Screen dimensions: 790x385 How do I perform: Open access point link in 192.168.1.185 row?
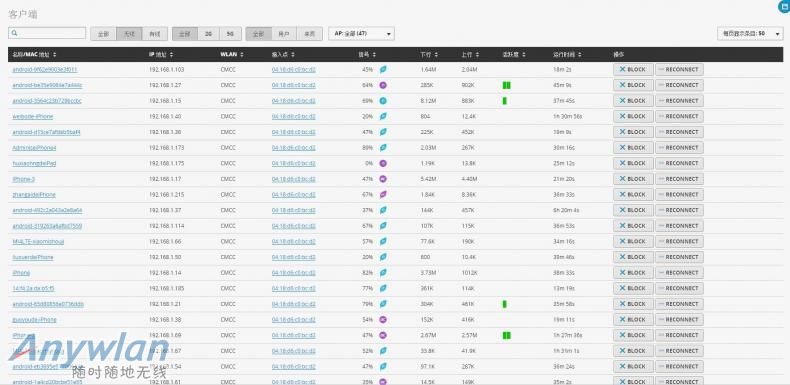point(294,288)
